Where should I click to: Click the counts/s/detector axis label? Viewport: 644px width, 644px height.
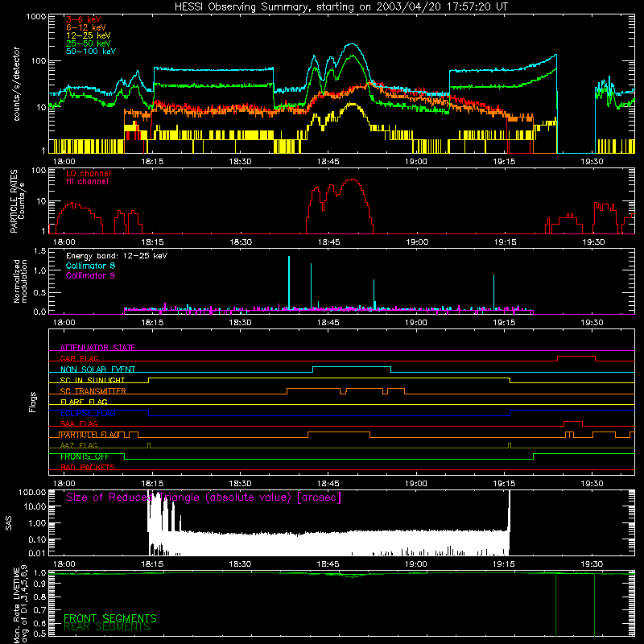pos(17,84)
